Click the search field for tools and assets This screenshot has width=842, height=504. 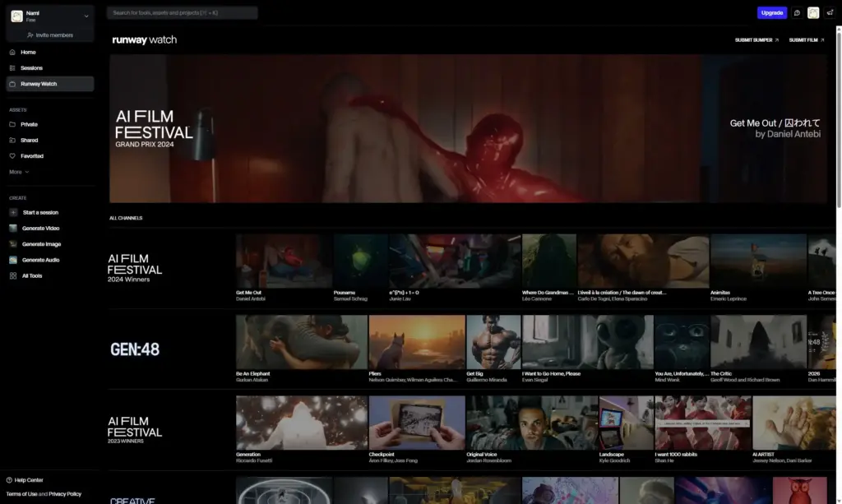click(182, 13)
